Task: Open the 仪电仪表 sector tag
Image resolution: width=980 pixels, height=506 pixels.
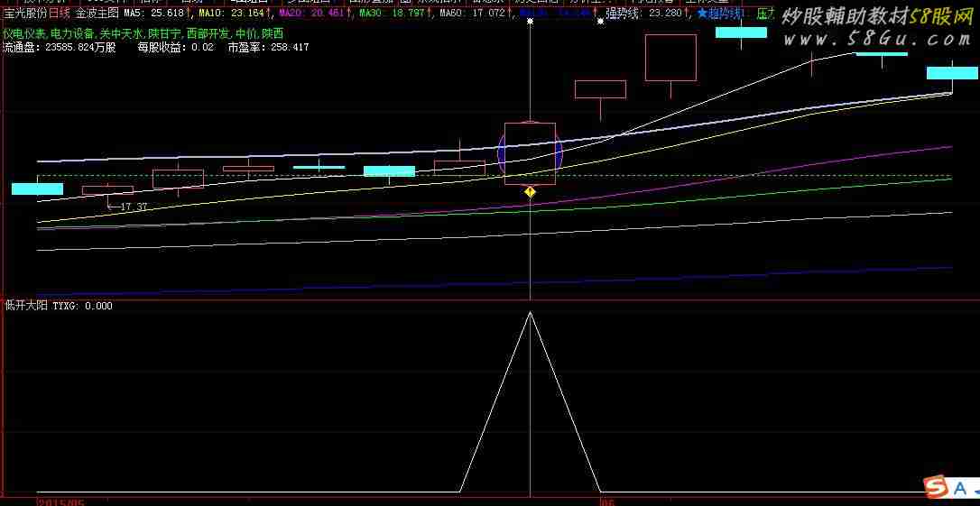Action: [x=24, y=34]
